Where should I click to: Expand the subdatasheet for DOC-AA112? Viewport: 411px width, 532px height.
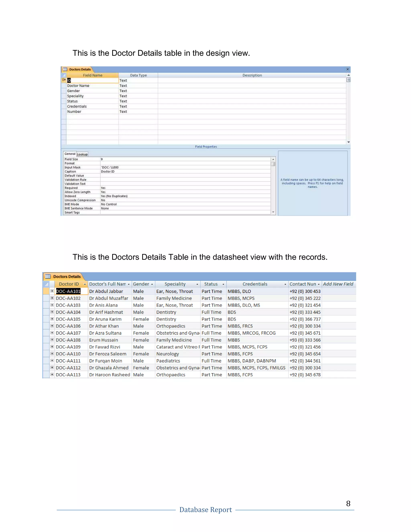52,367
